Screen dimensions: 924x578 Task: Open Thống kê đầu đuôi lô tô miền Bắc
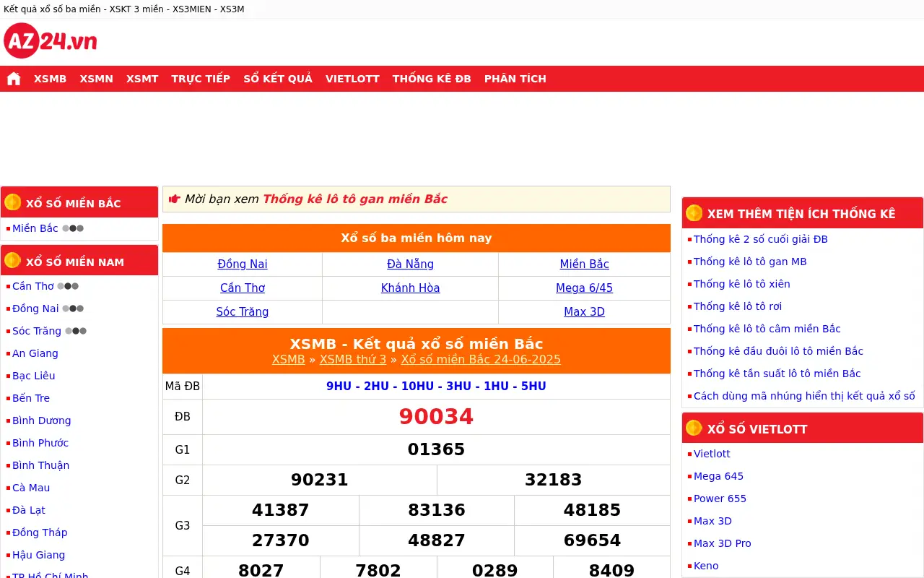[779, 351]
